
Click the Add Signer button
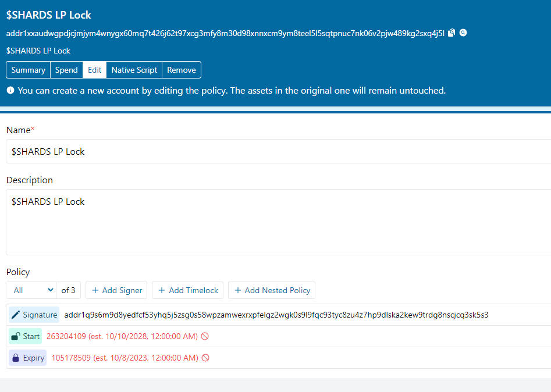click(x=116, y=290)
